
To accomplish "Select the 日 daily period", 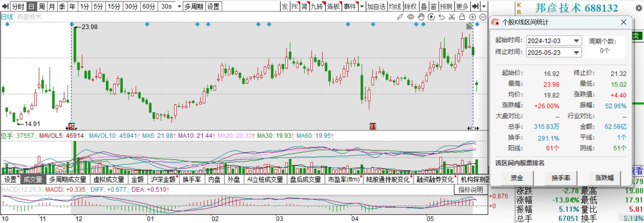I will click(31, 6).
